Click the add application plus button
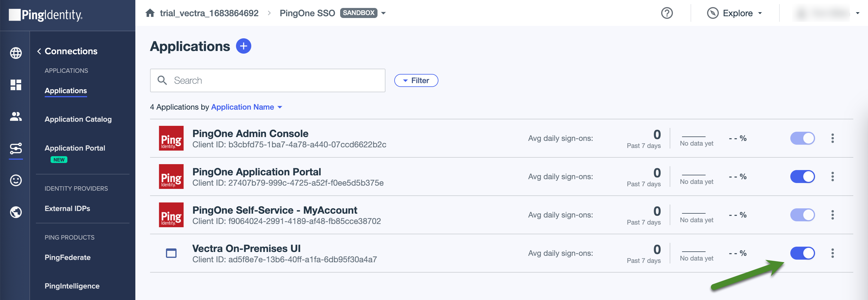The width and height of the screenshot is (868, 300). 243,46
